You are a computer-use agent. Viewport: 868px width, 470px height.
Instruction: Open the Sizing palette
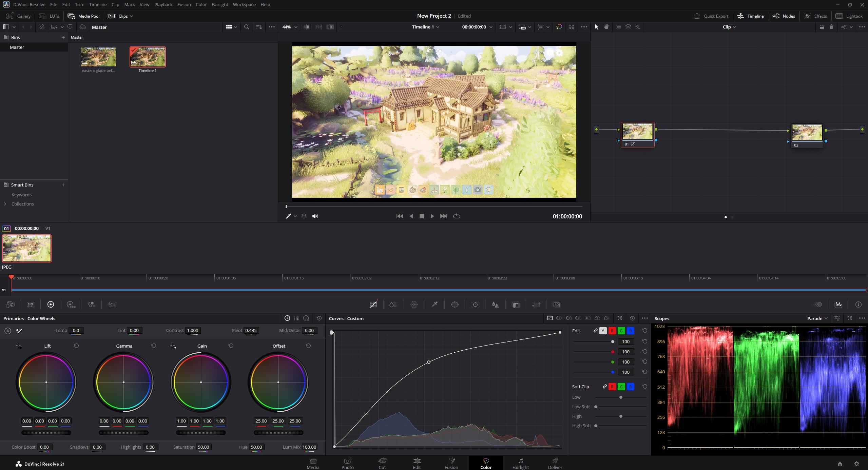point(536,305)
